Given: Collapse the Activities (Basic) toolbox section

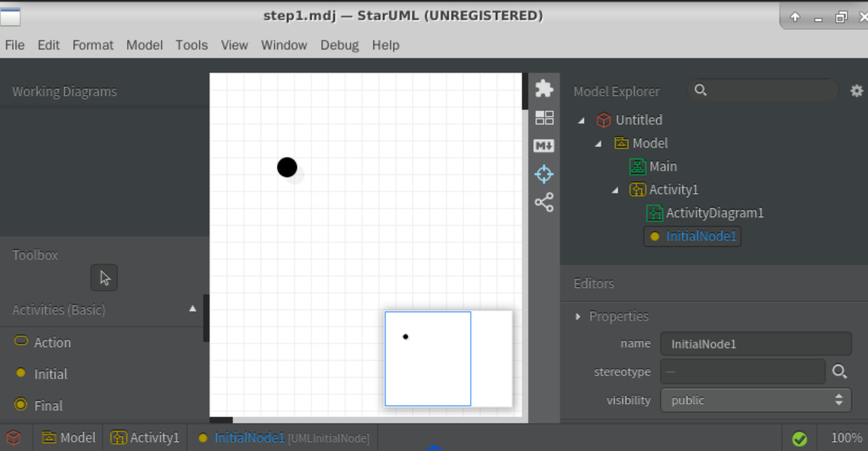Looking at the screenshot, I should pos(193,309).
